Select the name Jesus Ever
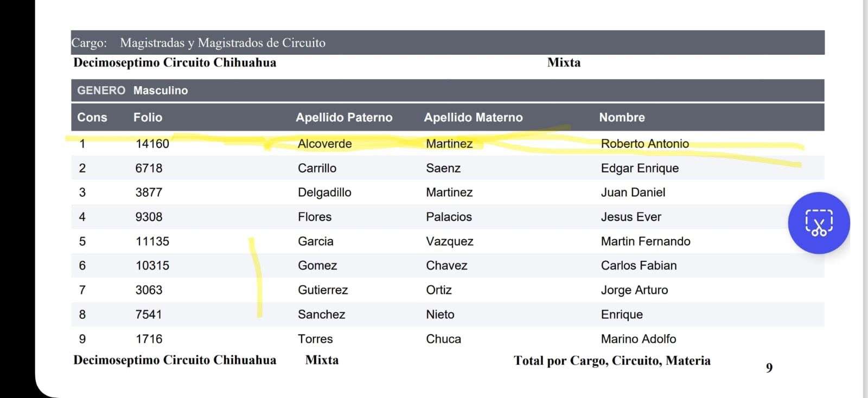This screenshot has height=398, width=868. [631, 217]
